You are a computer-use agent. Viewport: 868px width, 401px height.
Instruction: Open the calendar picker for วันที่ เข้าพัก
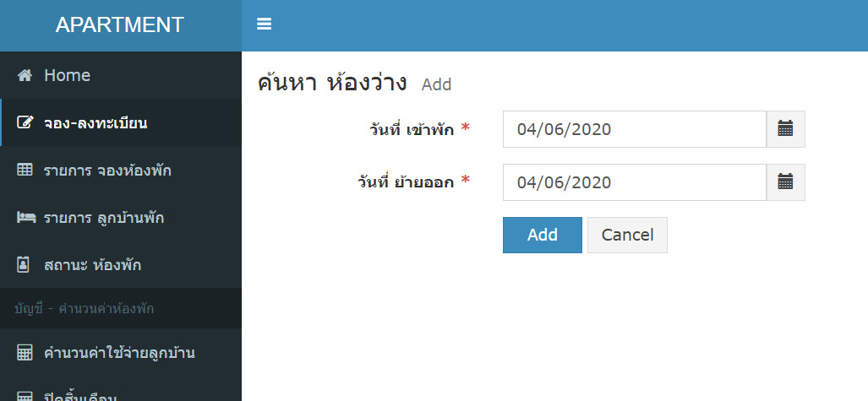pos(785,129)
